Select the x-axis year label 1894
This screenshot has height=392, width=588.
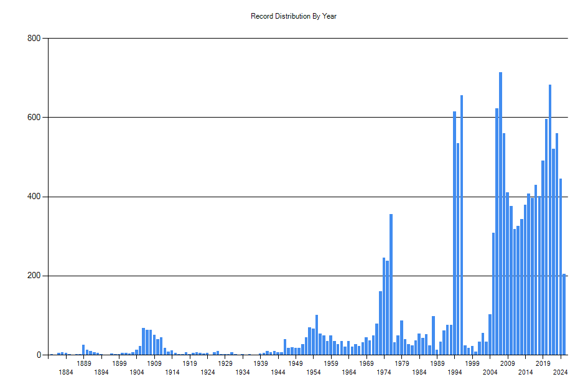click(101, 372)
